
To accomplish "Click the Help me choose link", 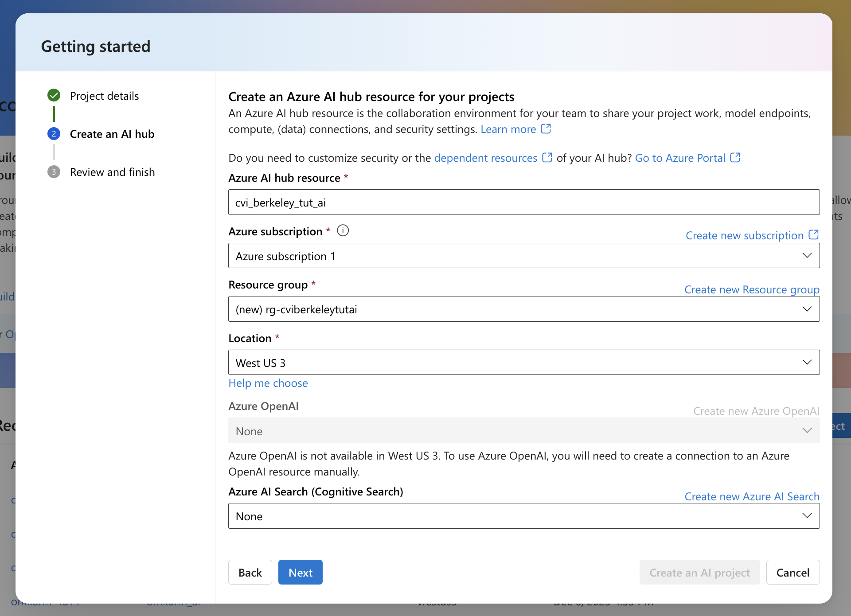I will [268, 383].
